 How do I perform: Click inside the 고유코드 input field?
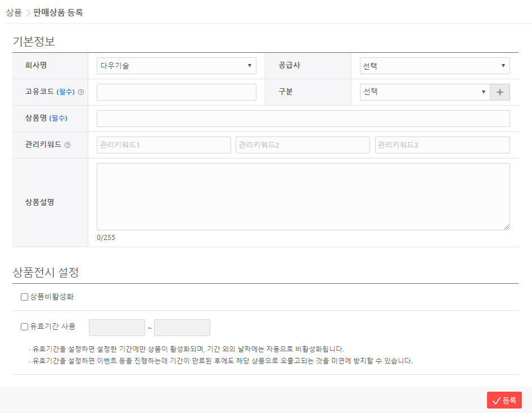click(x=176, y=92)
